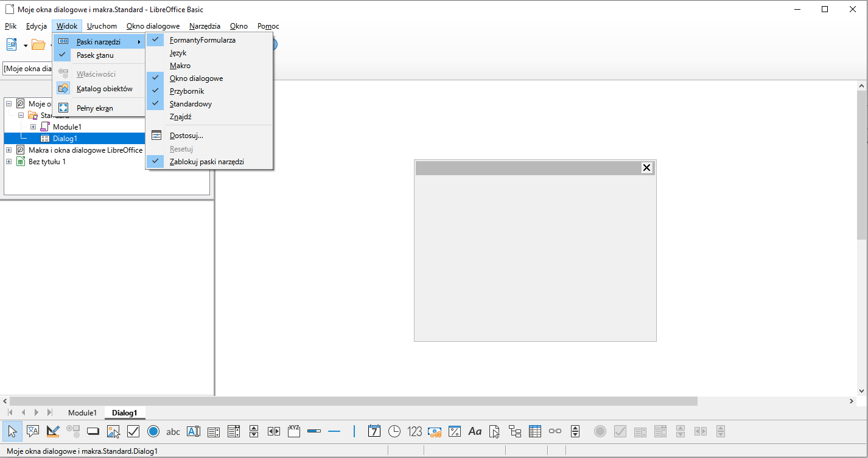
Task: Toggle Pasek stanu in Widok menu
Action: click(99, 55)
